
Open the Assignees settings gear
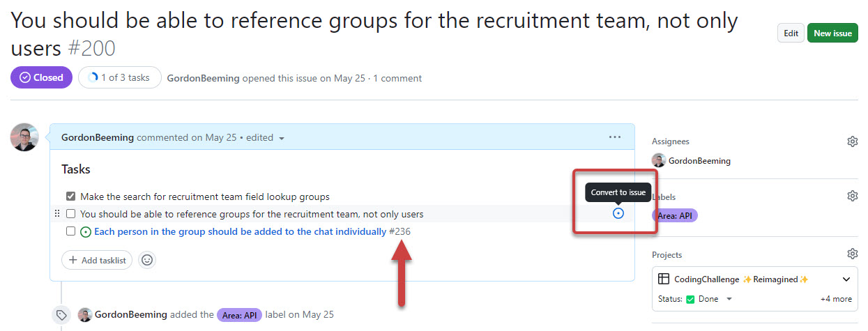852,141
